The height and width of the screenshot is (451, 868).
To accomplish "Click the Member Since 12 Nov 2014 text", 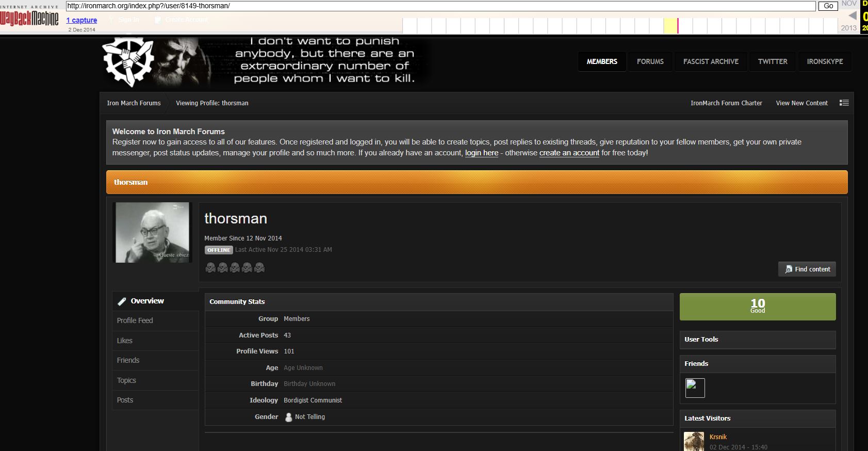I will (243, 238).
